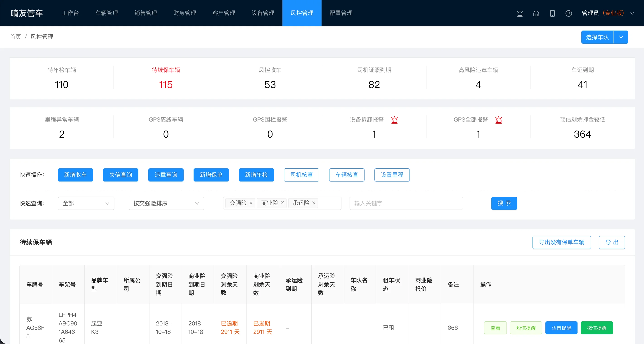Screen dimensions: 644x344
Task: Click 查看 for 苏AG58F8 row
Action: point(495,328)
